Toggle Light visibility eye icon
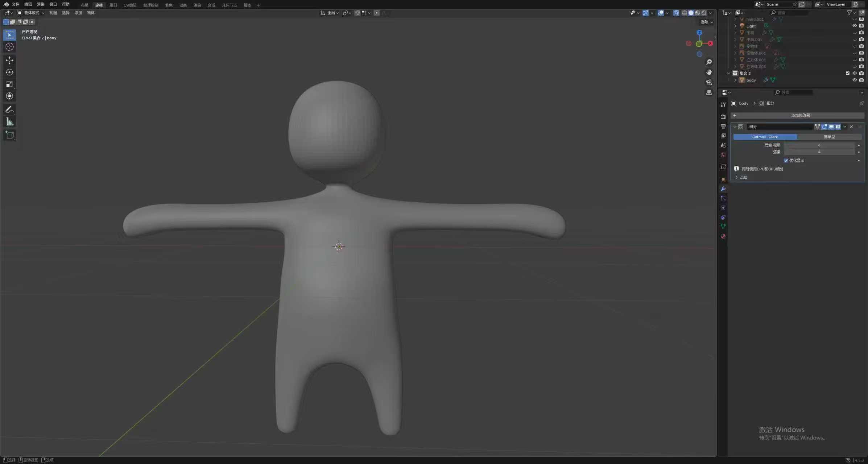The height and width of the screenshot is (464, 868). (x=854, y=26)
